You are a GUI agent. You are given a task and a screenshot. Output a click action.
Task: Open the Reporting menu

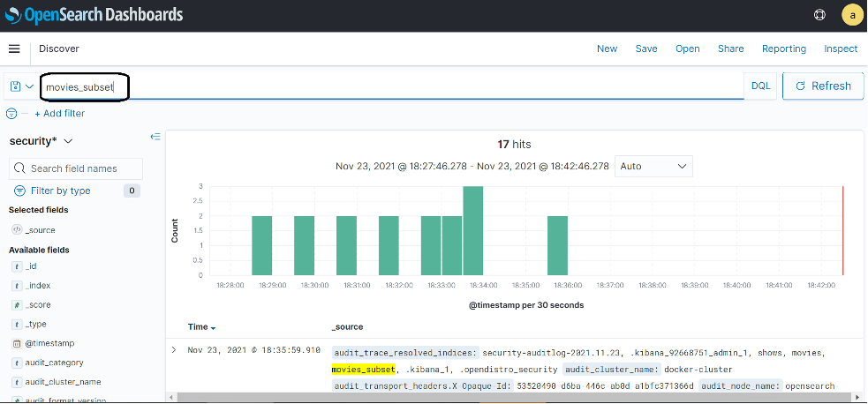[x=784, y=49]
